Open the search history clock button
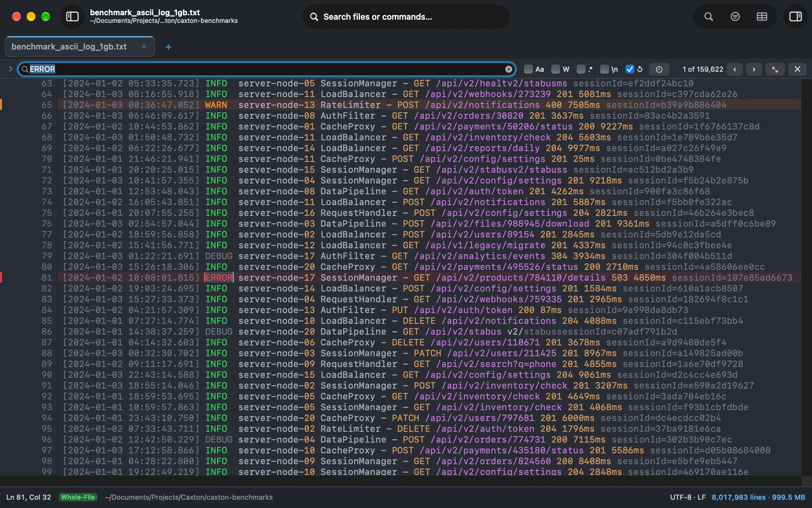This screenshot has width=812, height=508. click(659, 69)
